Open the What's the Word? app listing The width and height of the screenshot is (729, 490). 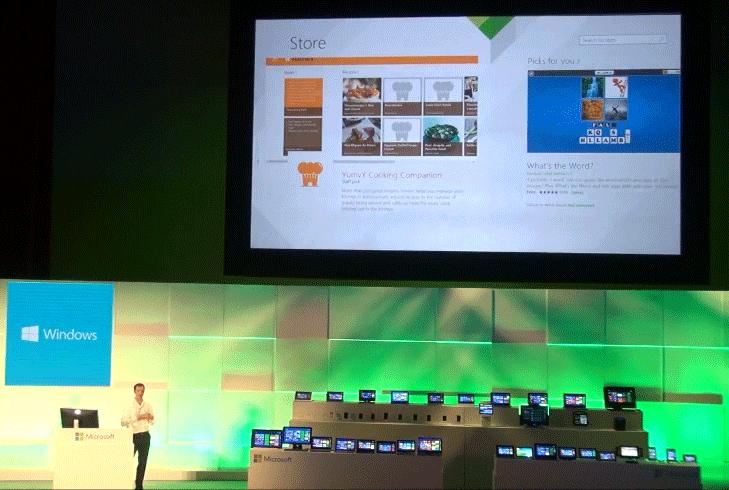(x=560, y=164)
